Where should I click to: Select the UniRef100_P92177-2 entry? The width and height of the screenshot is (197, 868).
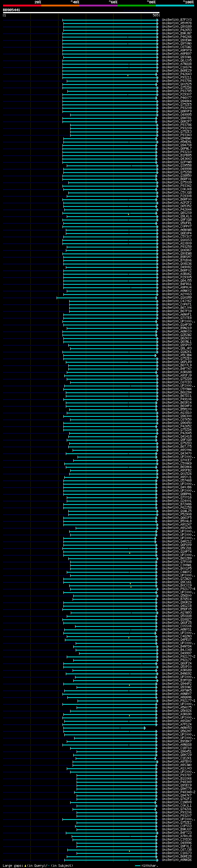pos(179,657)
